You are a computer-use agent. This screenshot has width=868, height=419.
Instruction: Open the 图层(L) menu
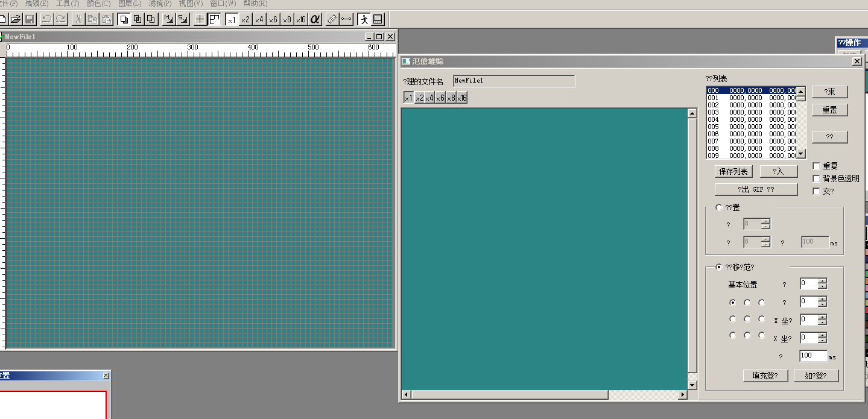pos(130,4)
